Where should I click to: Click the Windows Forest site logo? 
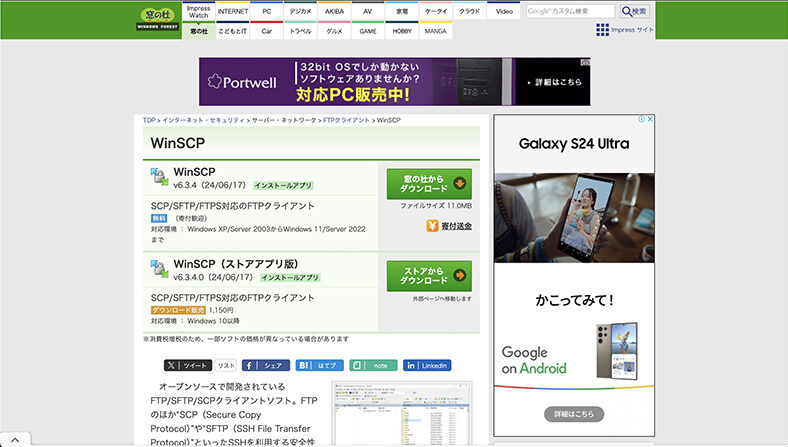(x=158, y=20)
